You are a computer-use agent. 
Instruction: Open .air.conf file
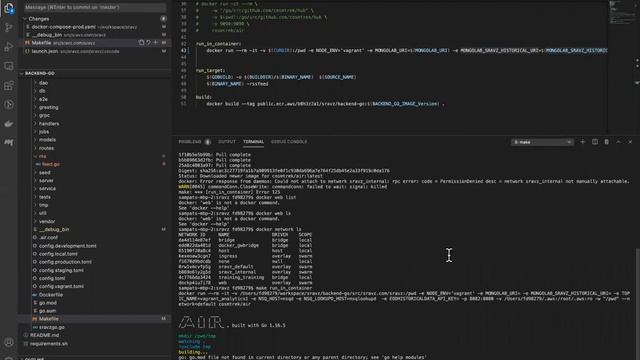(x=48, y=238)
